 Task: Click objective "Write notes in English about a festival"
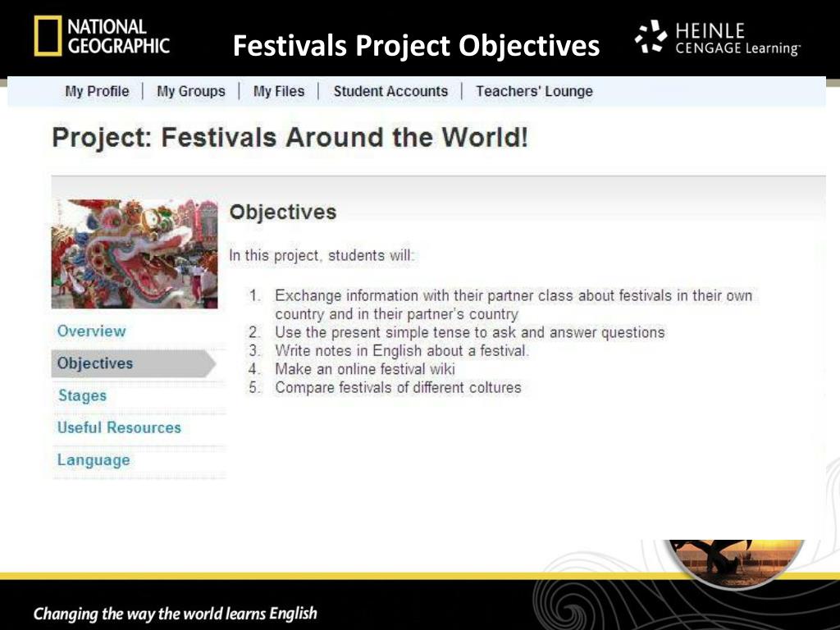point(402,351)
